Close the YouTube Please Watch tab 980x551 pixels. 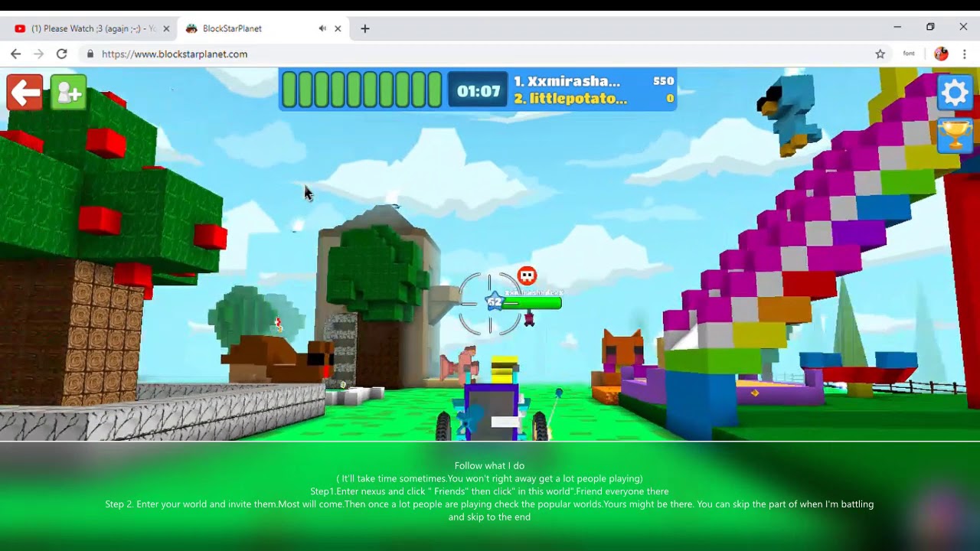pyautogui.click(x=166, y=28)
